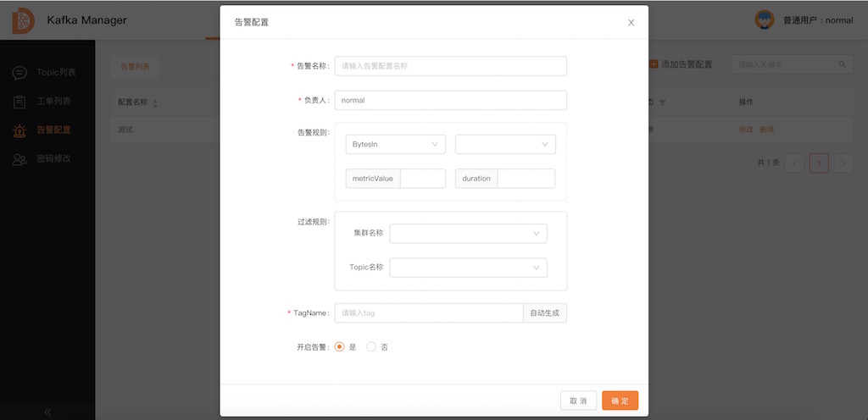Expand the Topic名称 dropdown

468,268
